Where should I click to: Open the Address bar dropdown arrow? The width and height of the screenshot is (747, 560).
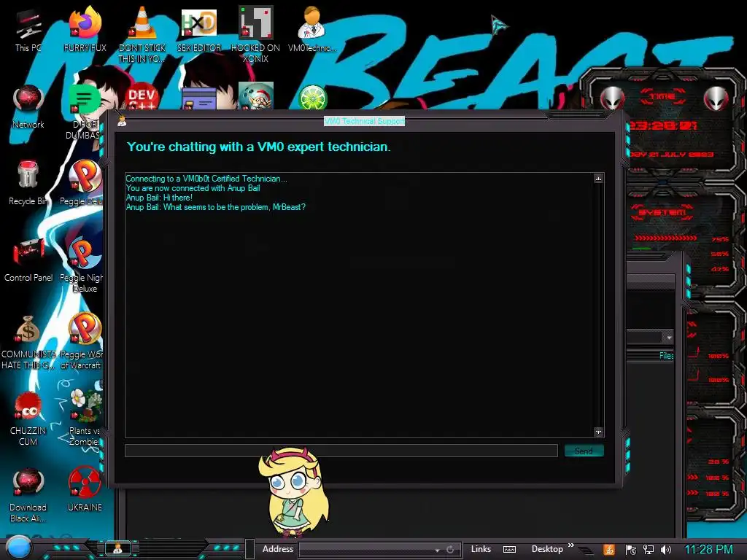pyautogui.click(x=437, y=550)
